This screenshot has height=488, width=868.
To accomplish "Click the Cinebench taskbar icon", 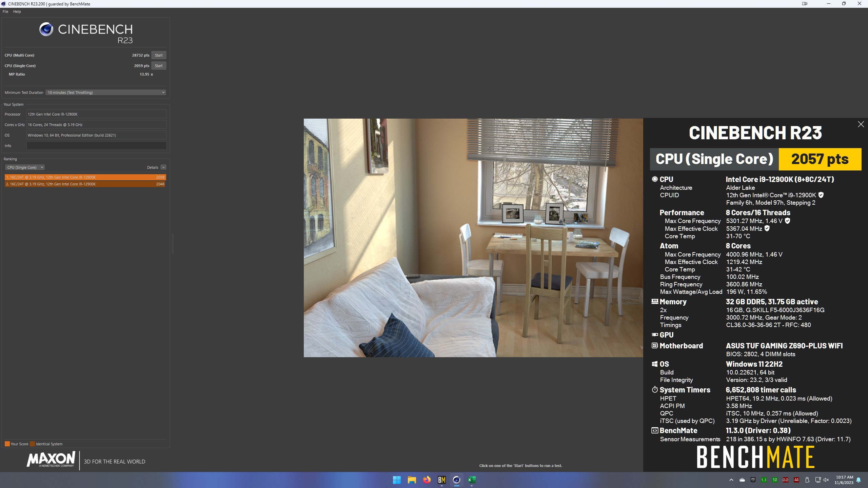I will pos(456,480).
